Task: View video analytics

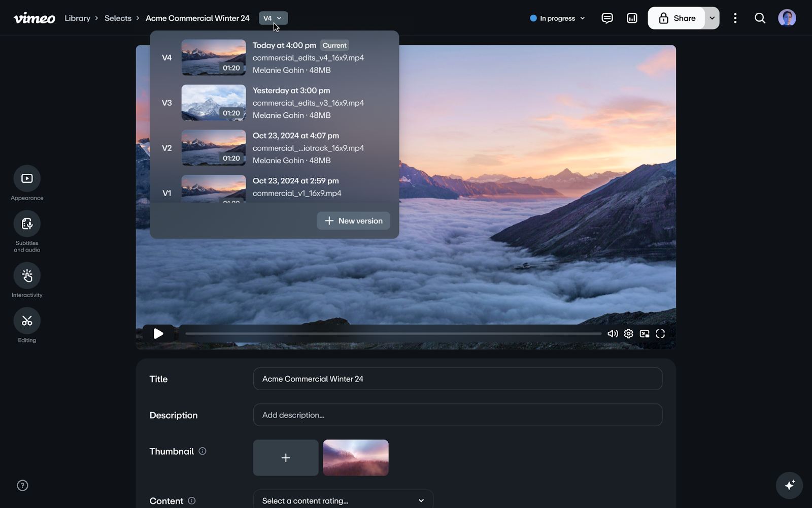Action: click(631, 18)
